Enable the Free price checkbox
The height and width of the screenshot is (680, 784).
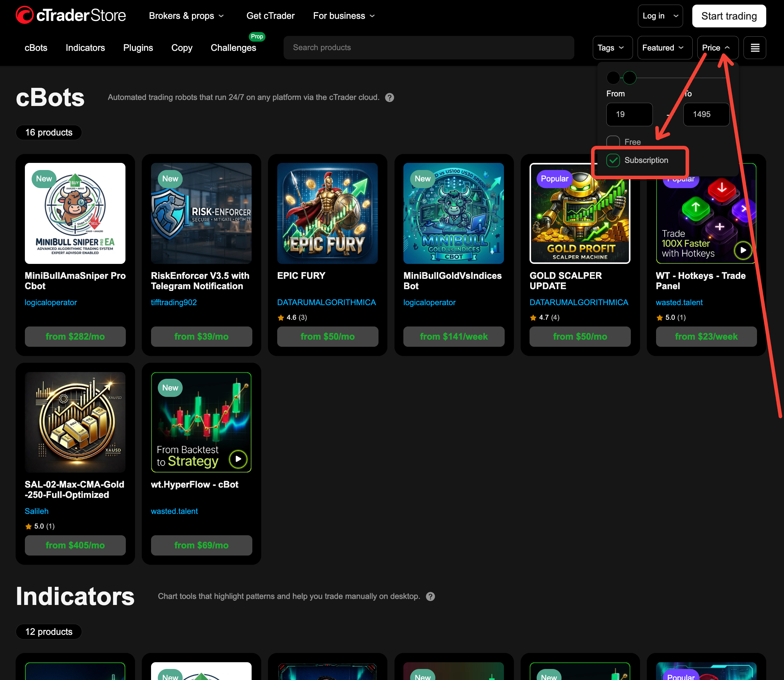[613, 142]
